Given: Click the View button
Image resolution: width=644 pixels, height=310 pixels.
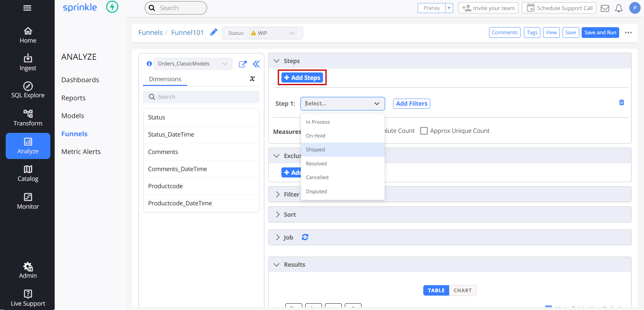Looking at the screenshot, I should point(551,33).
